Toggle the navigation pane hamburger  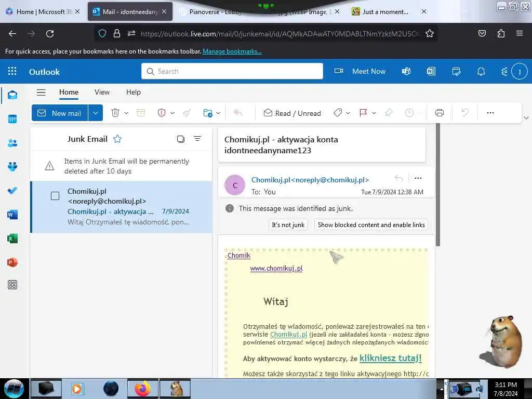click(41, 92)
